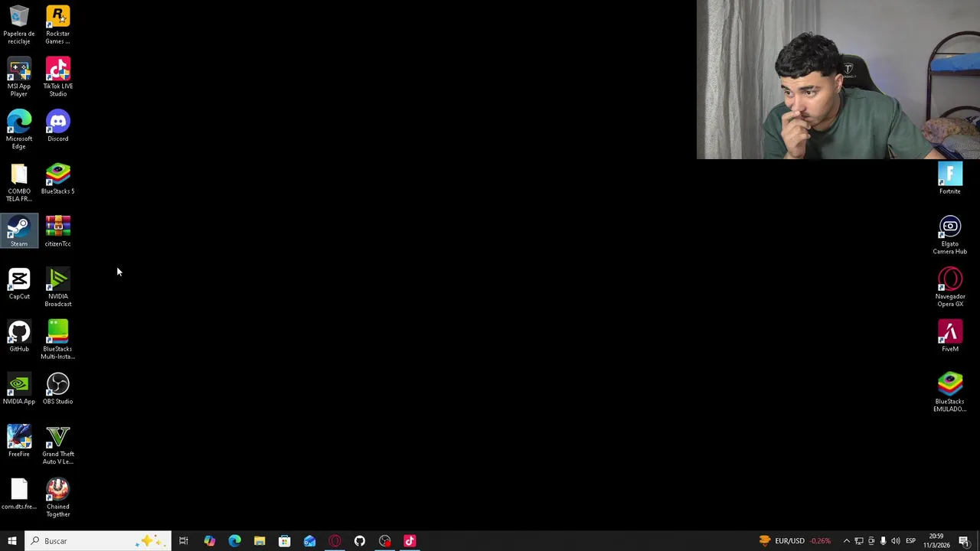980x551 pixels.
Task: Click the camera-in-use tray icon
Action: click(x=871, y=541)
